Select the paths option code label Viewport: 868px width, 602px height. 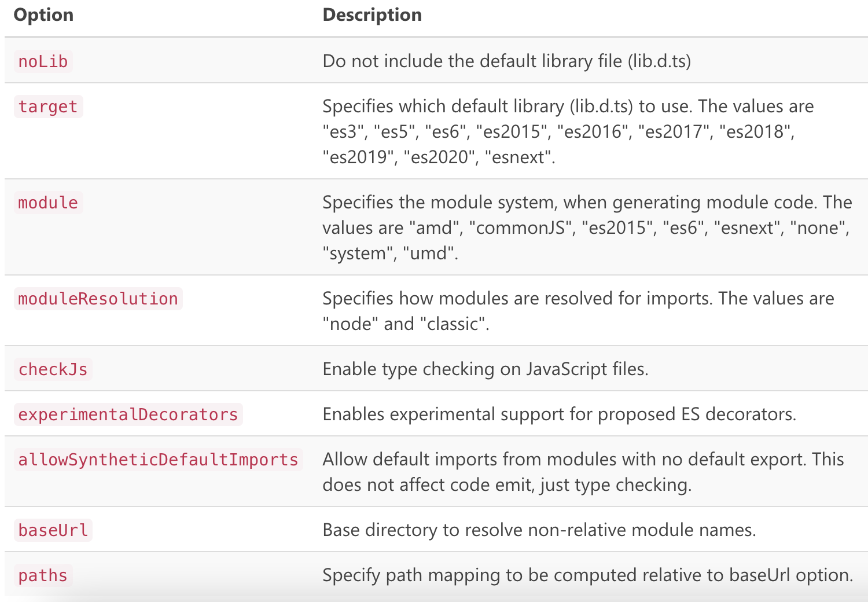[x=43, y=575]
